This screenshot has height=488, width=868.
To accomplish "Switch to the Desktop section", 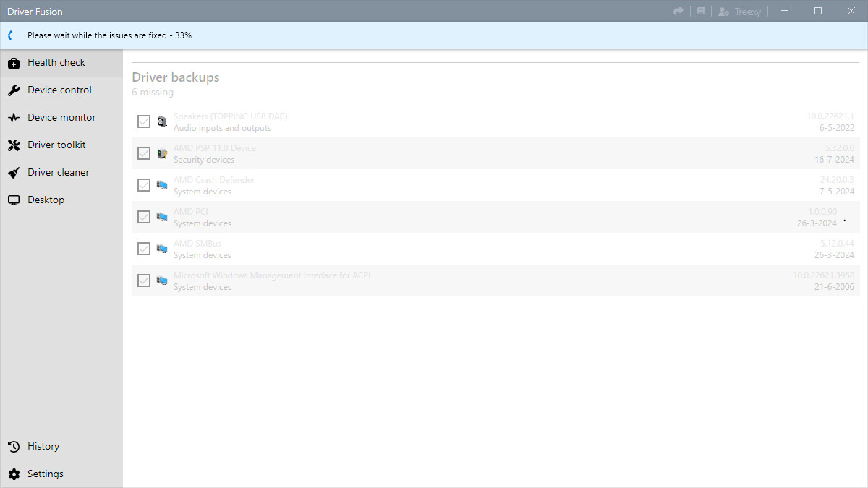I will pyautogui.click(x=46, y=200).
